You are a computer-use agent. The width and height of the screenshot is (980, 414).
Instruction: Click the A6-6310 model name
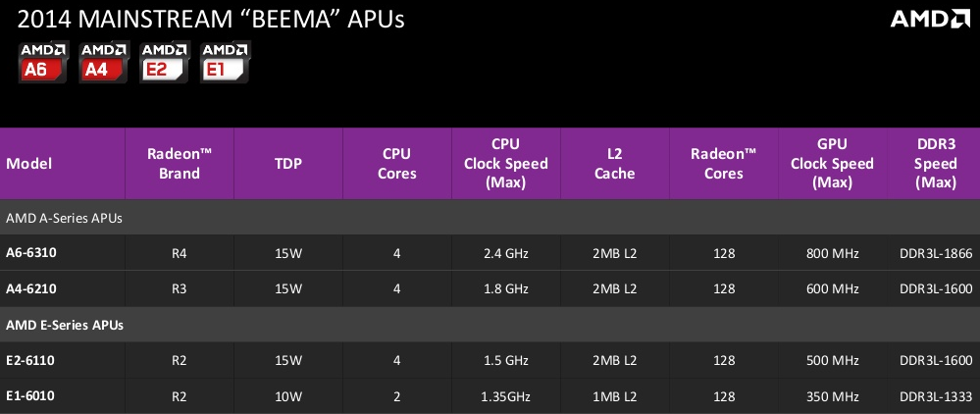pos(31,253)
